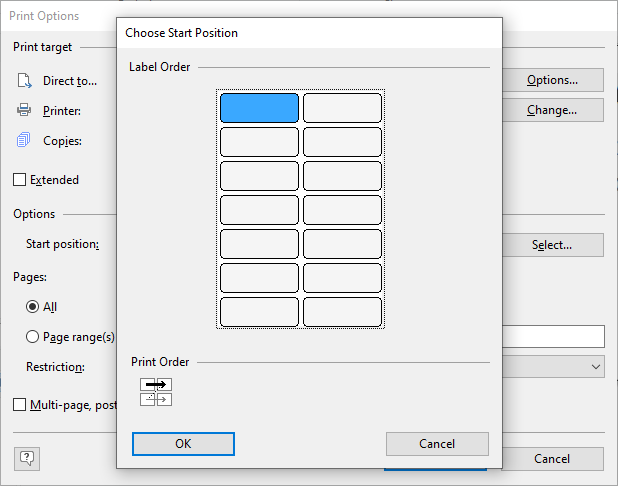Select the Page range(s) radio button

[32, 337]
